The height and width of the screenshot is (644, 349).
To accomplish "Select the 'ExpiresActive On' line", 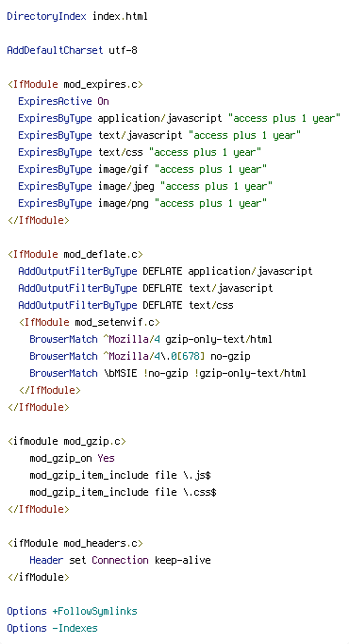I will 63,101.
